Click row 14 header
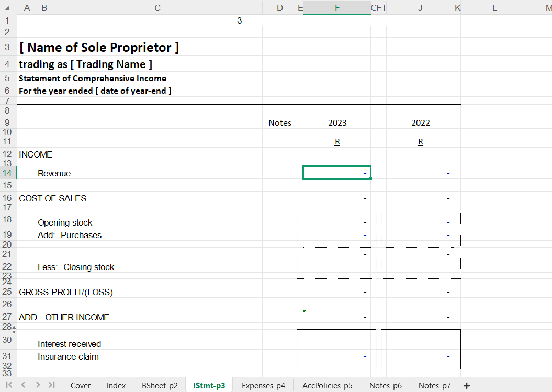552x392 pixels. (x=8, y=173)
